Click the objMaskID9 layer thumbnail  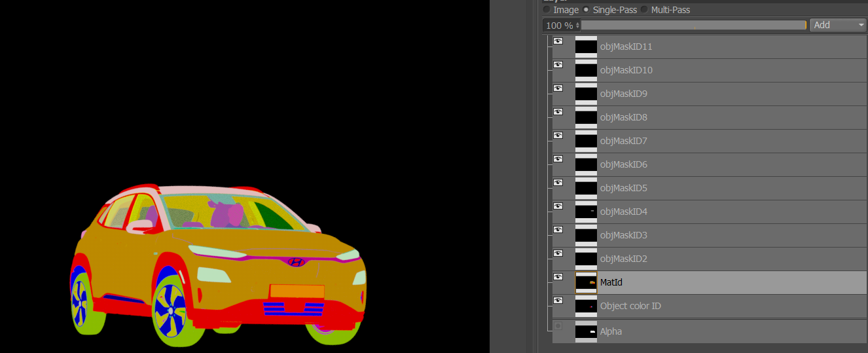587,94
